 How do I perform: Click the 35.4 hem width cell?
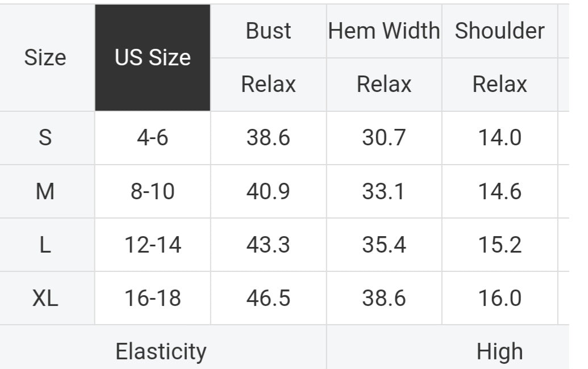pos(384,245)
